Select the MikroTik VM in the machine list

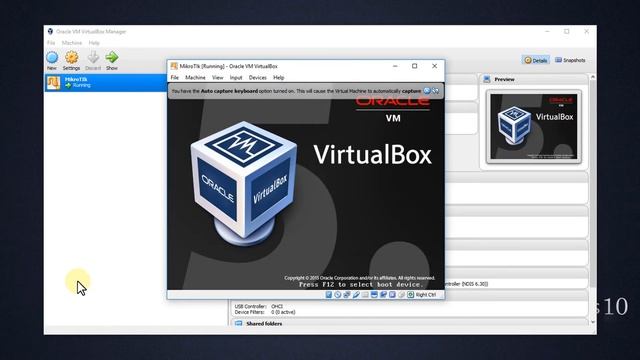click(x=105, y=82)
